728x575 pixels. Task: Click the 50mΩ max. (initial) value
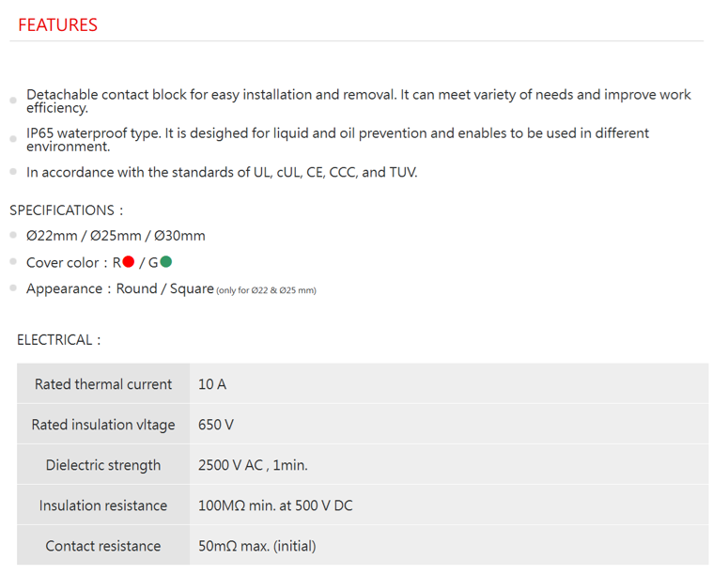point(256,546)
